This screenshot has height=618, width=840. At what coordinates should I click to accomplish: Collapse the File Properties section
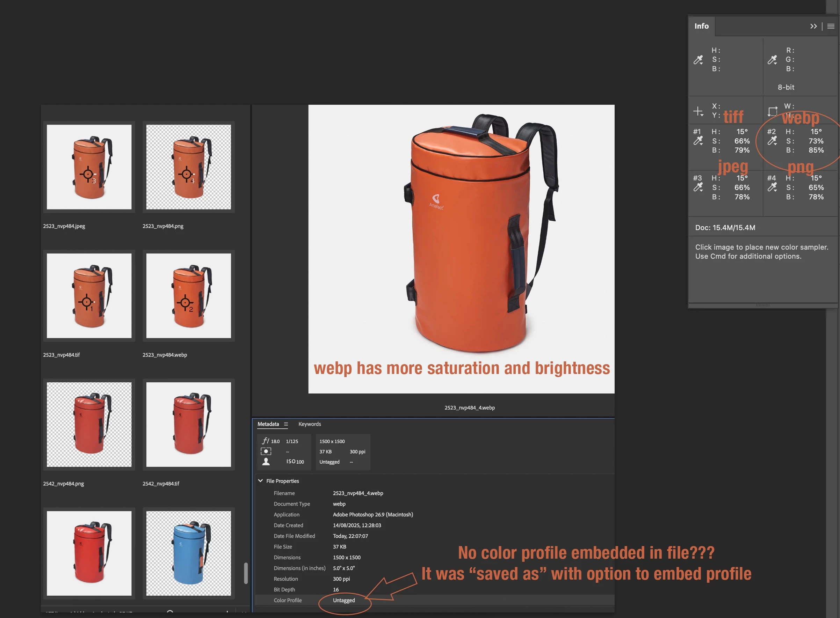pos(261,481)
